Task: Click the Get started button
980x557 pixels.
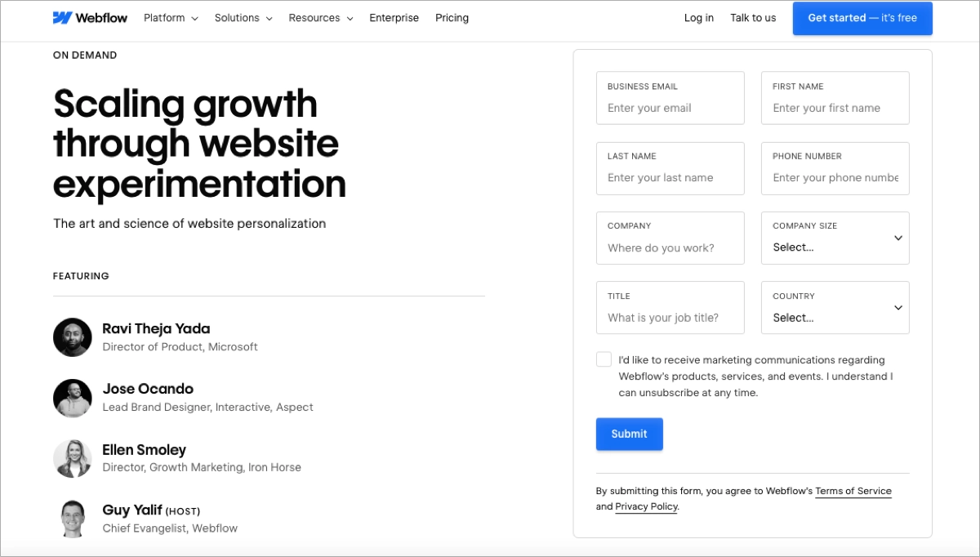Action: 862,17
